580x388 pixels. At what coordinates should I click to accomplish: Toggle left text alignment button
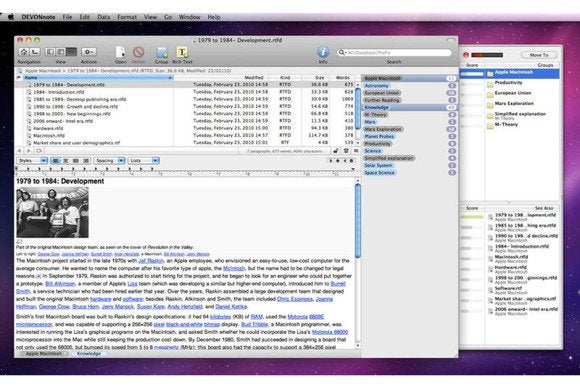coord(55,161)
